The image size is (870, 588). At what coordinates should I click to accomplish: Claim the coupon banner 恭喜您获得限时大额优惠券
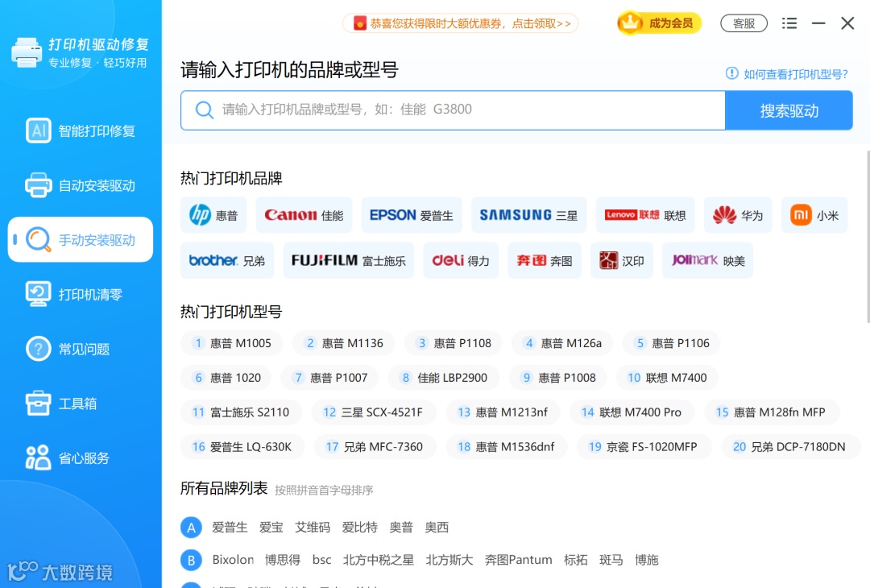pos(461,23)
